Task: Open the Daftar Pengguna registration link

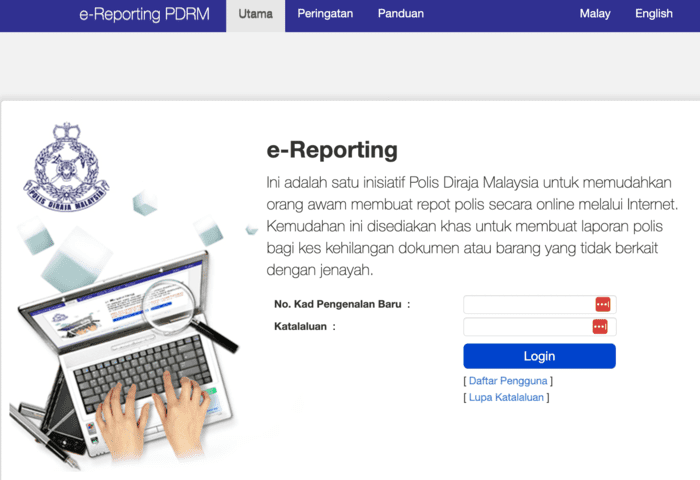Action: tap(508, 381)
